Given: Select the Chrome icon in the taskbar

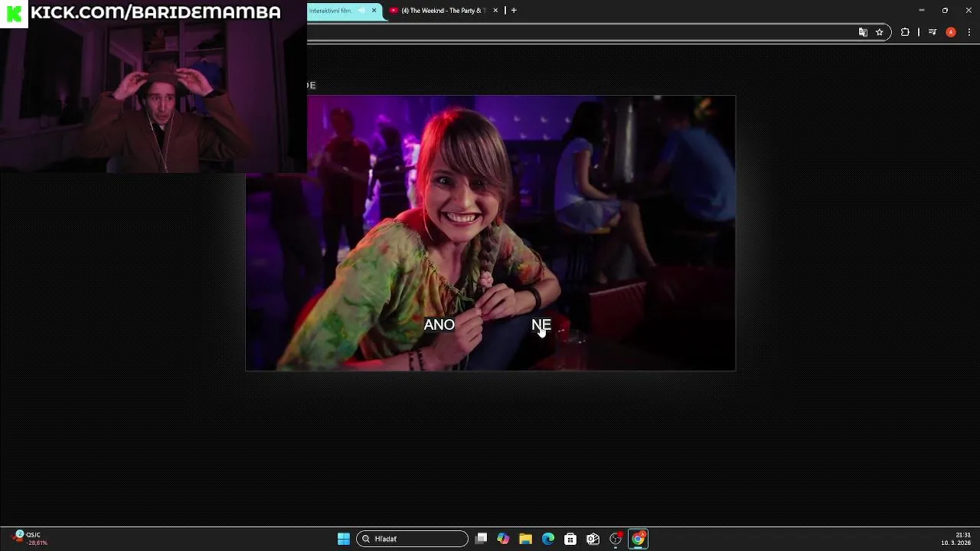Looking at the screenshot, I should click(x=638, y=539).
